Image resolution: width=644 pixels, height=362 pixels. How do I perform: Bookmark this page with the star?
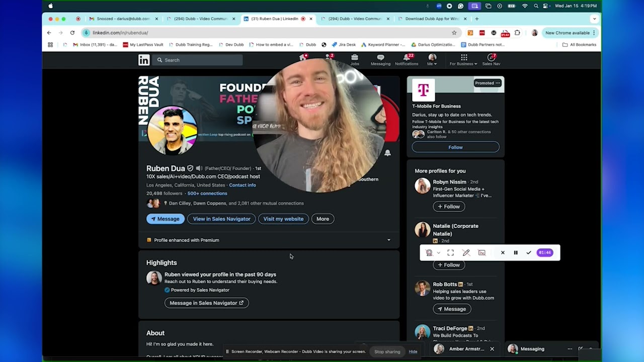tap(454, 33)
